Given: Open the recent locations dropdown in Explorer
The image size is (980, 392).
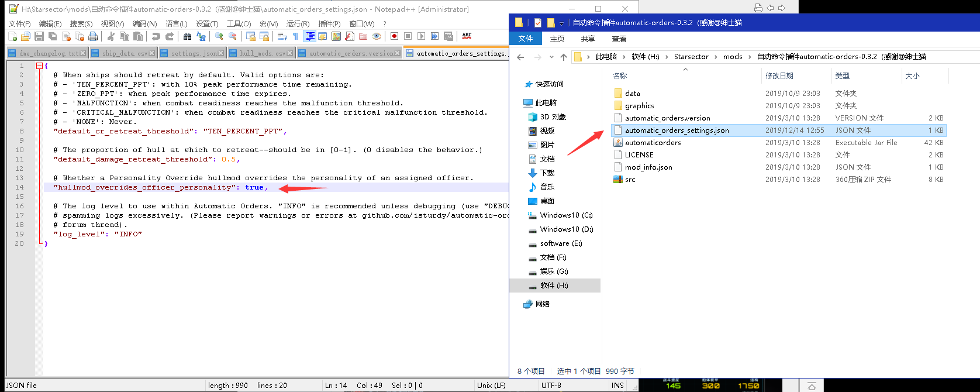Looking at the screenshot, I should coord(551,57).
